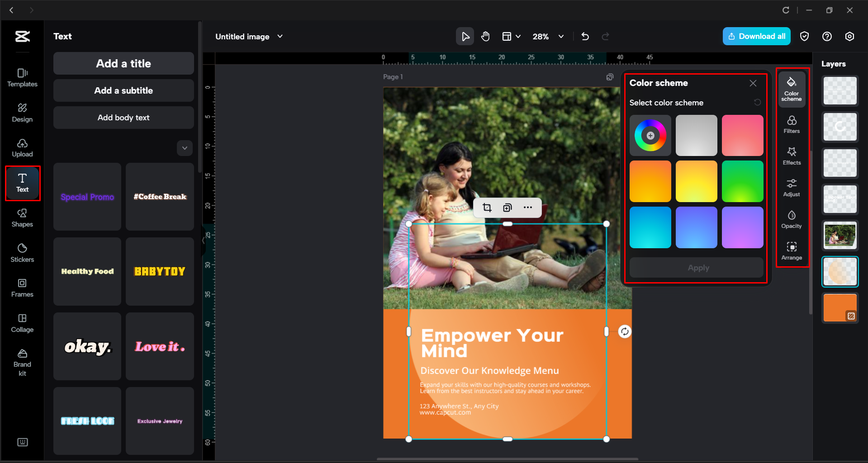Open the zoom level 28% dropdown
868x463 pixels.
(548, 36)
